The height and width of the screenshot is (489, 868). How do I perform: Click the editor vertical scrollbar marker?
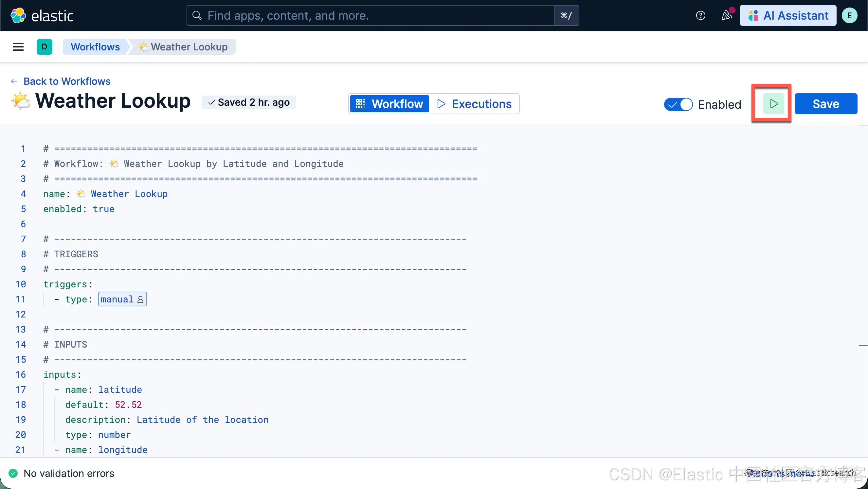click(863, 345)
